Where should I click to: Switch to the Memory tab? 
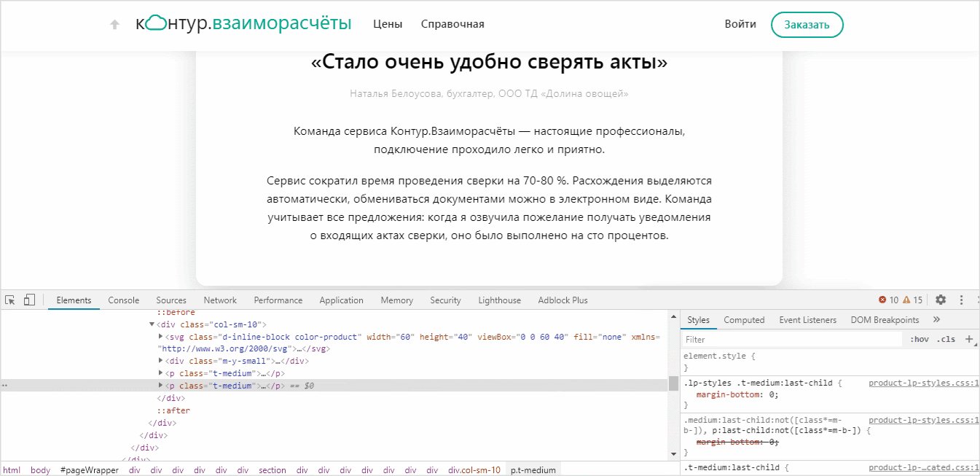396,300
